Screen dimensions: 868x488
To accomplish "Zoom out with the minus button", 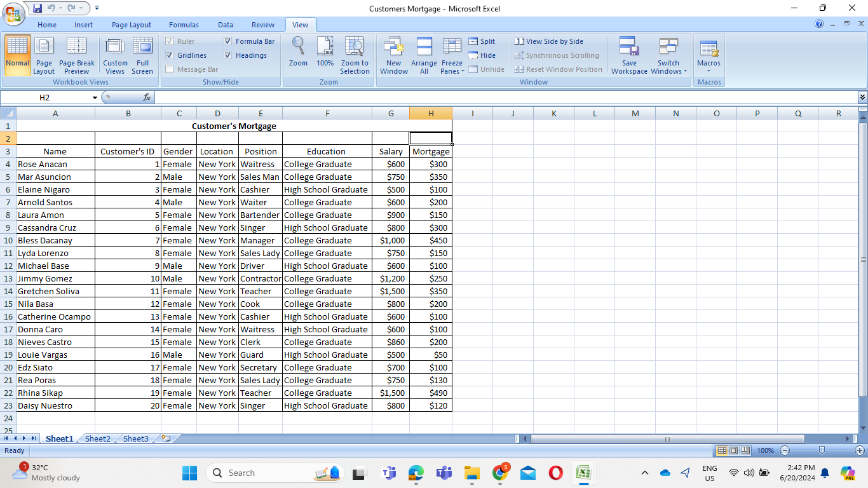I will pyautogui.click(x=784, y=451).
